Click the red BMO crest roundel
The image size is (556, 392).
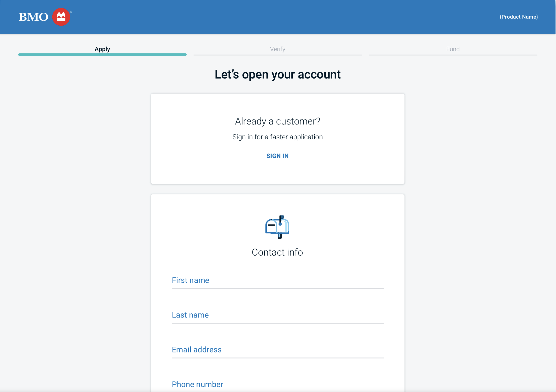(61, 17)
